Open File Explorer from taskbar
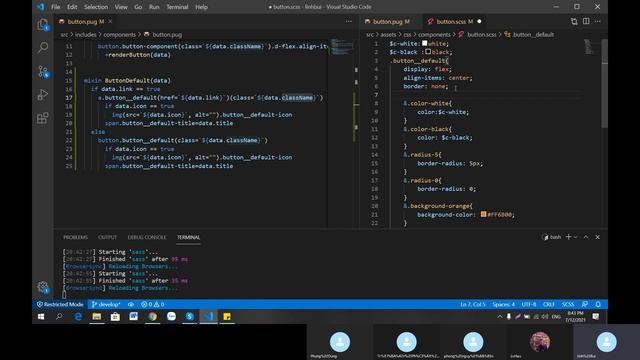Image resolution: width=640 pixels, height=360 pixels. pyautogui.click(x=97, y=316)
